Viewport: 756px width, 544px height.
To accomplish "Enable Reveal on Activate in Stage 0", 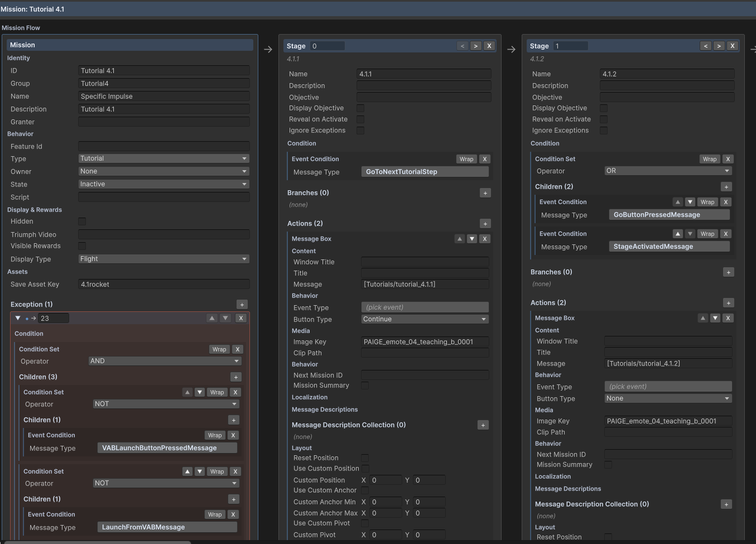I will point(360,119).
